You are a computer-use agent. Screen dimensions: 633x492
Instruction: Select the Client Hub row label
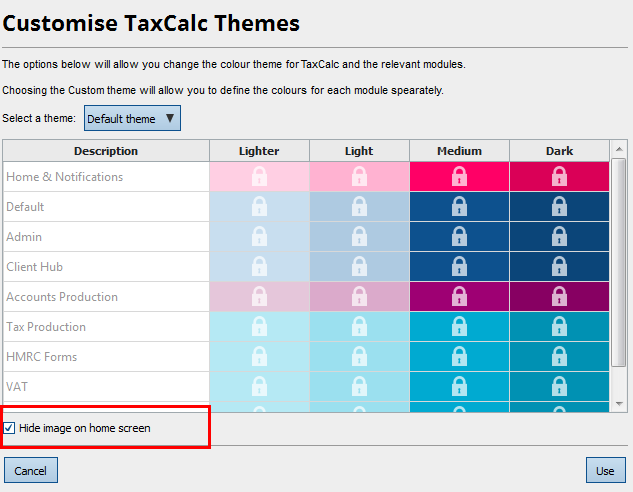coord(35,267)
